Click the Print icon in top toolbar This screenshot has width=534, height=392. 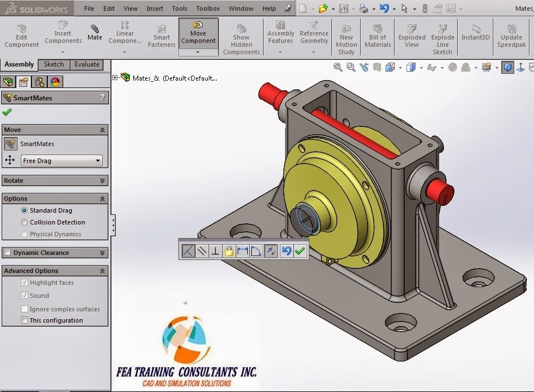[x=364, y=8]
